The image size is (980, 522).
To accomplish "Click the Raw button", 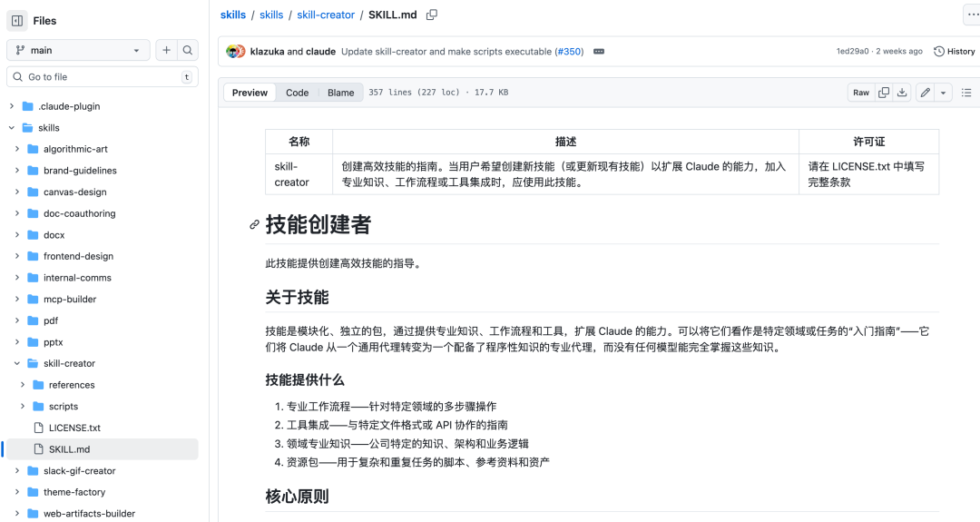I will [x=860, y=93].
